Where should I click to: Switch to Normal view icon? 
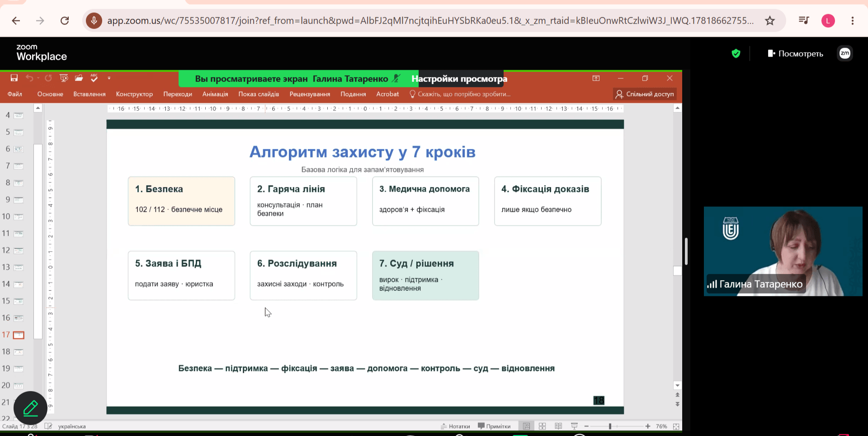(x=526, y=426)
